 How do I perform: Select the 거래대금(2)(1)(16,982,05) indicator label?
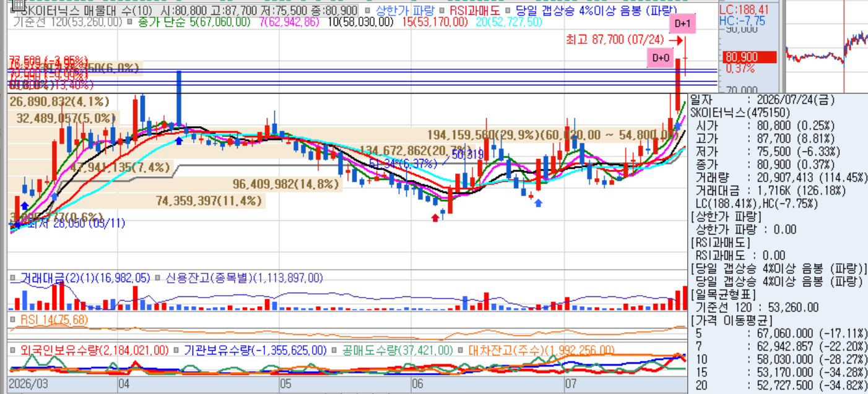[x=85, y=279]
